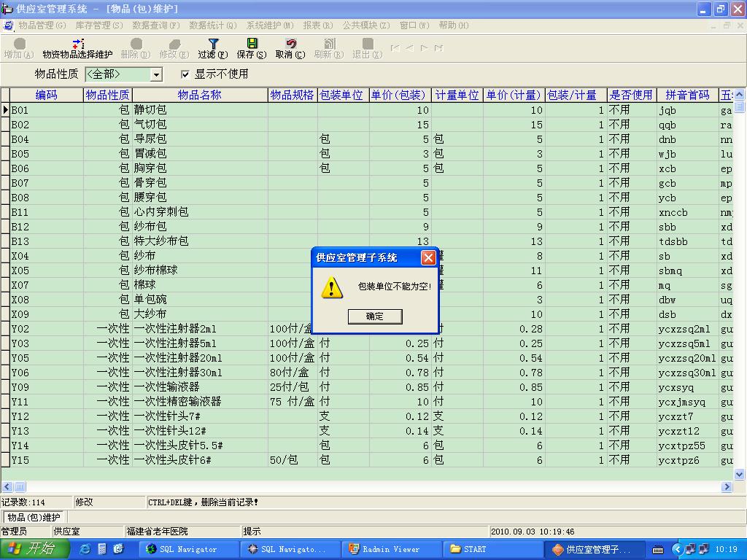
Task: Click the row selector for B01
Action: 5,110
